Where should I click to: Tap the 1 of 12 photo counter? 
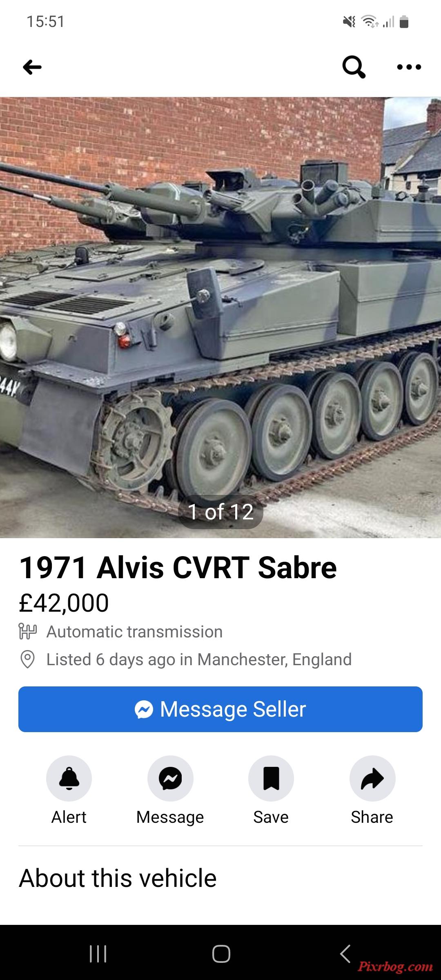220,512
